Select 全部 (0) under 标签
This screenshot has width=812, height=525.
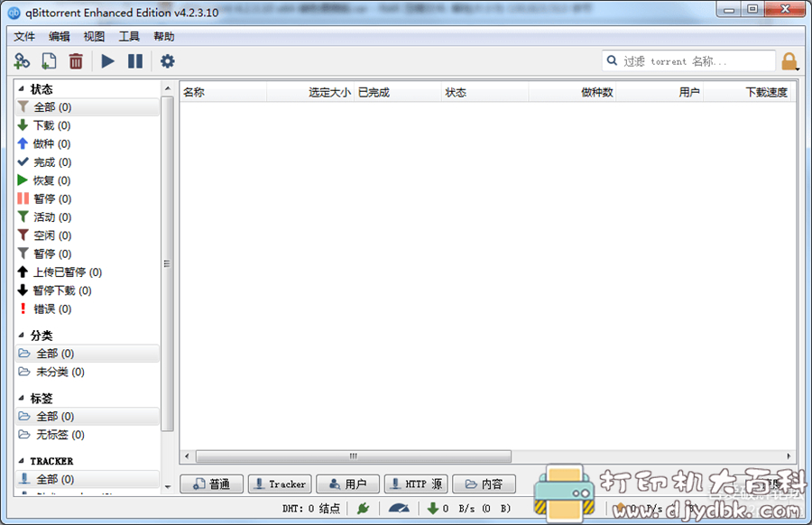pos(88,416)
